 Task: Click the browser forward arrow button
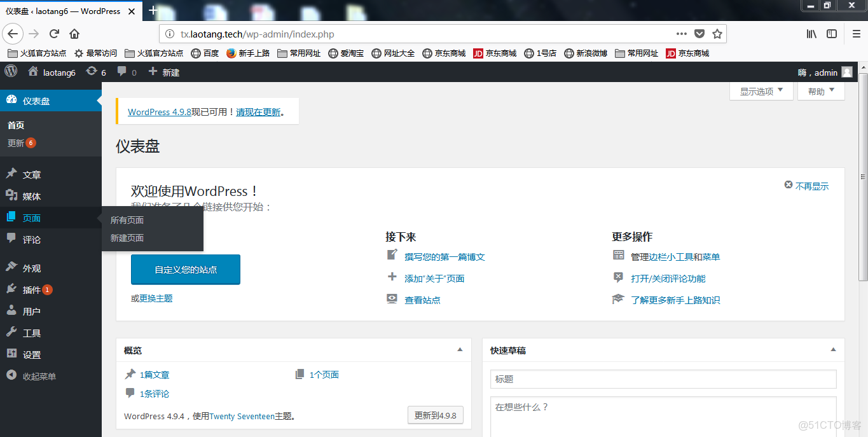point(34,34)
